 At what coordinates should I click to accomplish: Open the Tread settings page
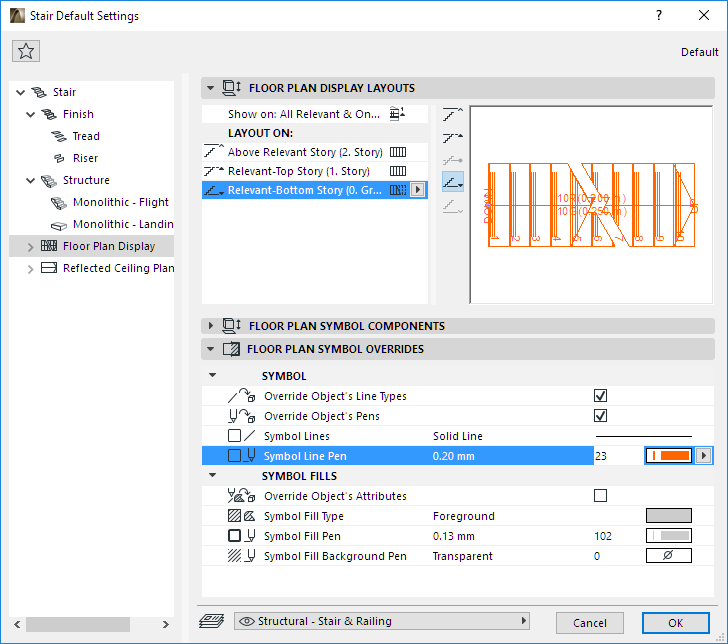[86, 136]
